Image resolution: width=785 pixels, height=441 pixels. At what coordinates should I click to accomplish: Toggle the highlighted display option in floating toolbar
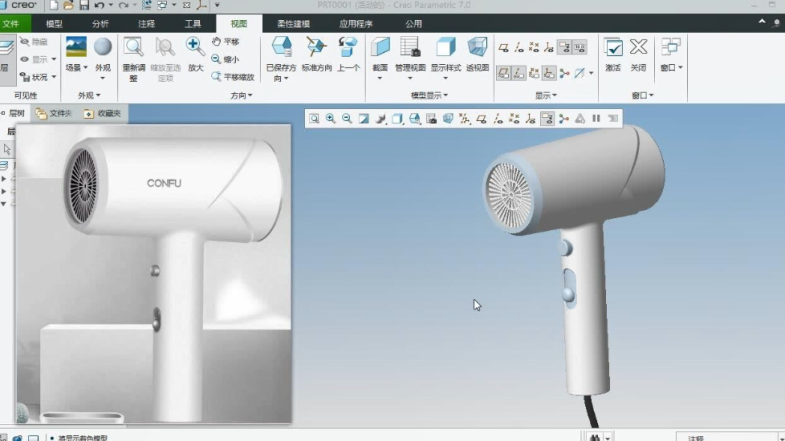547,118
